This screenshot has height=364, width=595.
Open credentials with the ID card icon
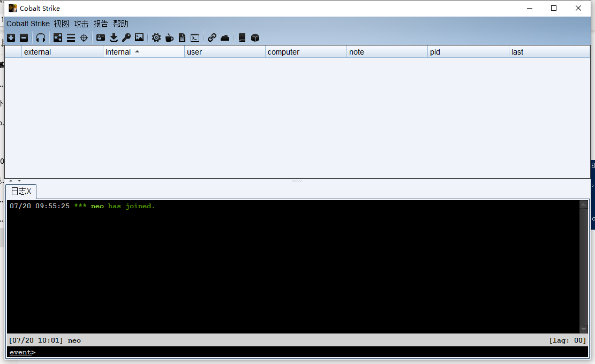click(x=101, y=37)
